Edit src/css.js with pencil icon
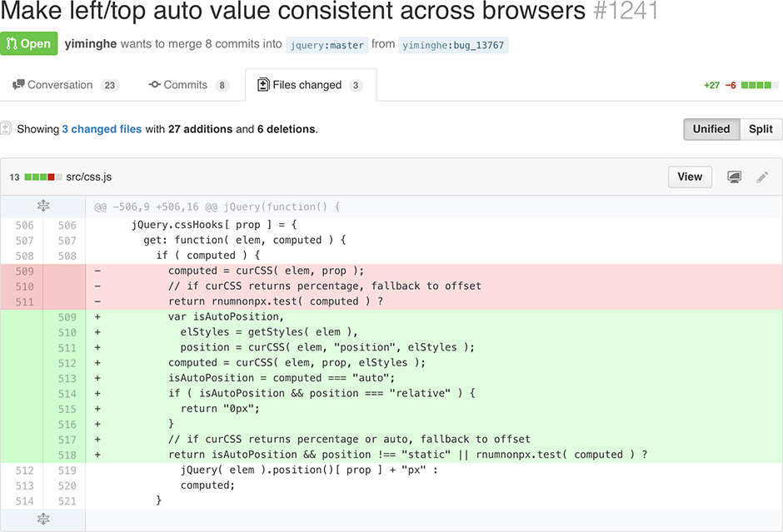783x532 pixels. [762, 177]
